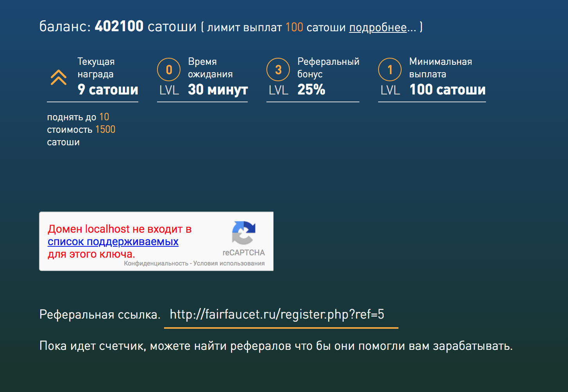Image resolution: width=568 pixels, height=392 pixels.
Task: Click the Реферальный бонус label
Action: 328,68
